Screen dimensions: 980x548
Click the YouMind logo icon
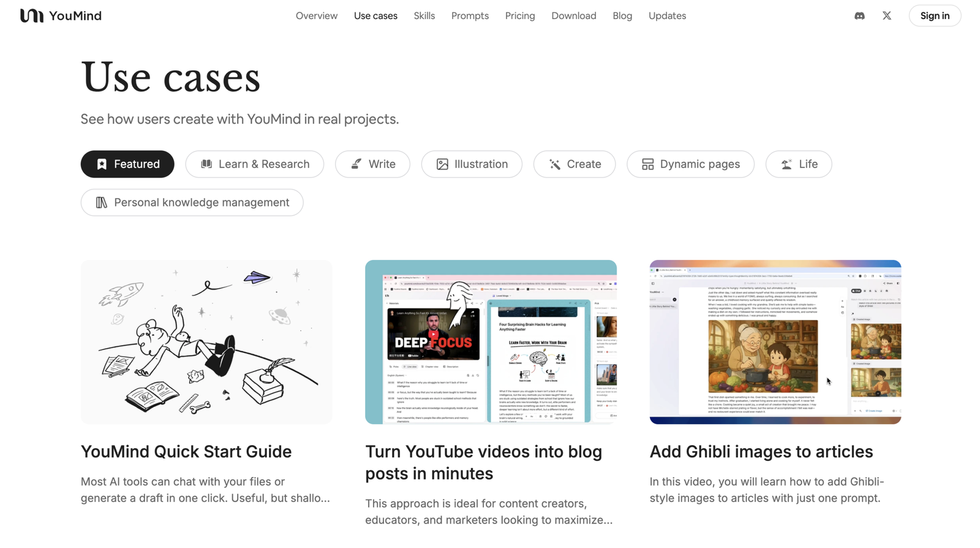point(31,15)
